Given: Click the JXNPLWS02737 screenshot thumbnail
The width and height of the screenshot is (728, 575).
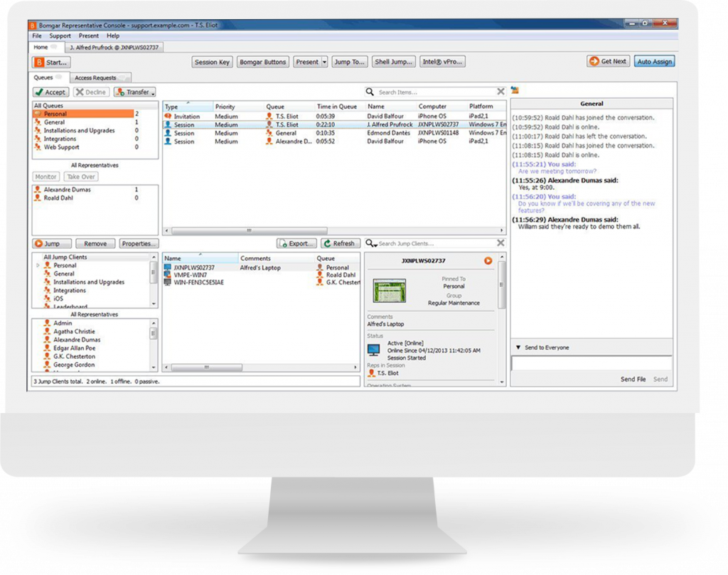Looking at the screenshot, I should click(390, 291).
